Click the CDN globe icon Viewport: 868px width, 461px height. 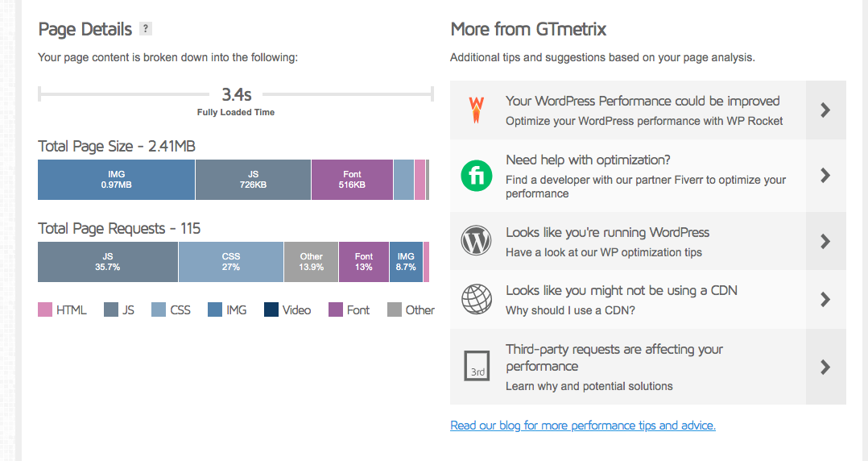(x=477, y=299)
